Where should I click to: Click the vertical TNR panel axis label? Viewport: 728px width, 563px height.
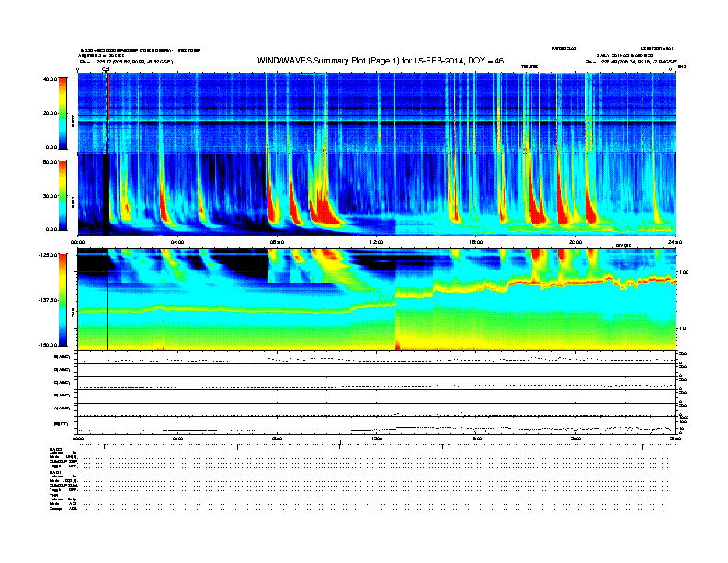coord(73,314)
